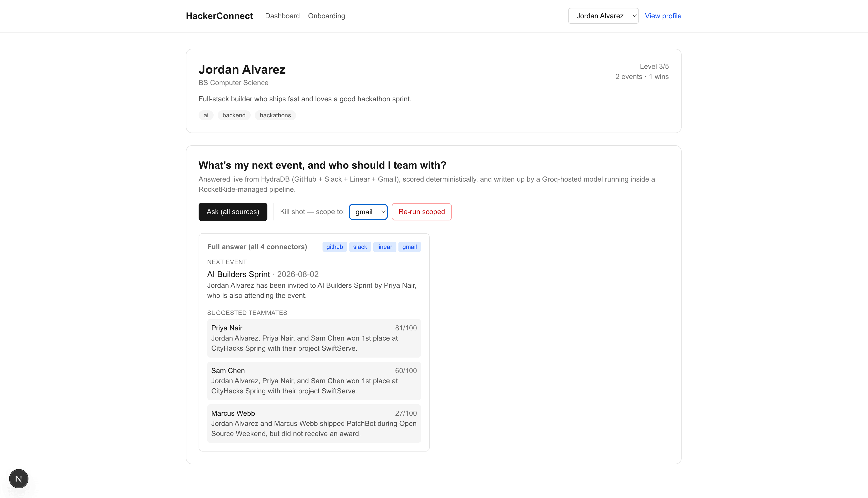The height and width of the screenshot is (498, 868).
Task: Click the Ask (all sources) button
Action: (x=233, y=212)
